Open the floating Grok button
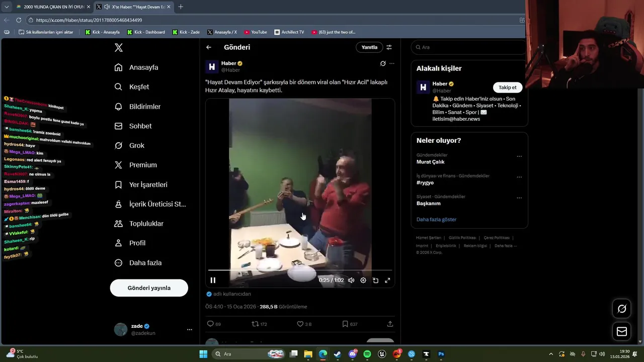 pyautogui.click(x=622, y=309)
